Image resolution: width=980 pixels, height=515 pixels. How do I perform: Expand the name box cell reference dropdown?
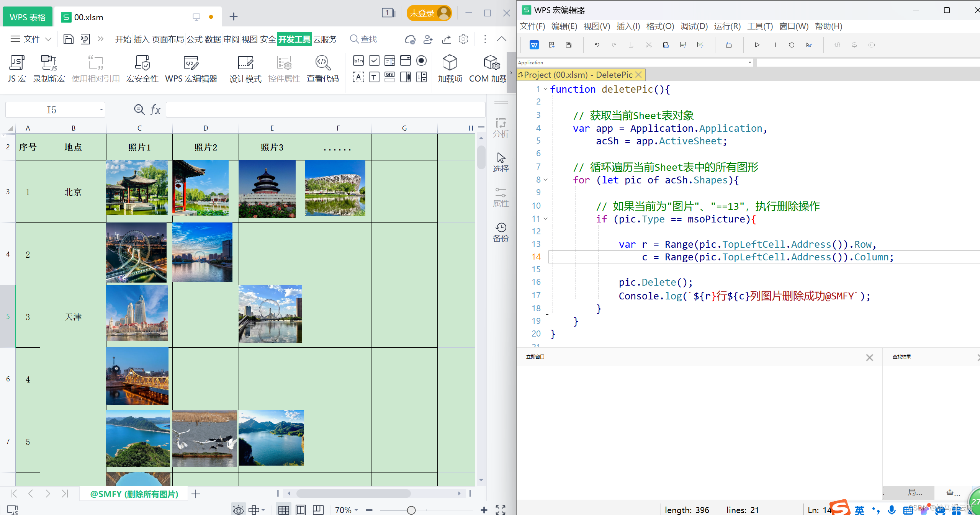point(101,110)
